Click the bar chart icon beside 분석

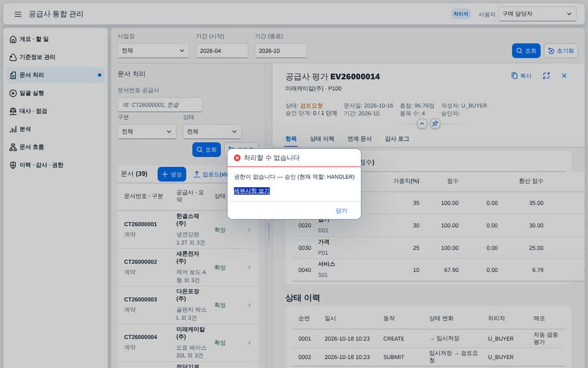(13, 129)
